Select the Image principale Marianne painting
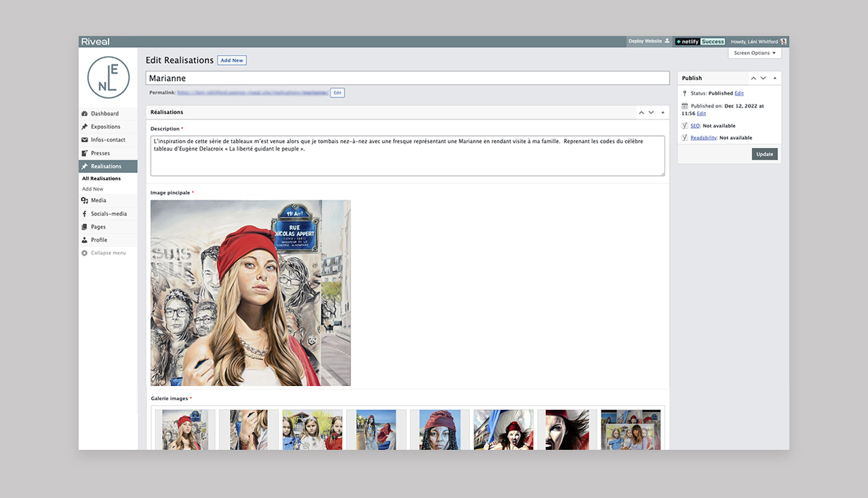 pyautogui.click(x=250, y=293)
